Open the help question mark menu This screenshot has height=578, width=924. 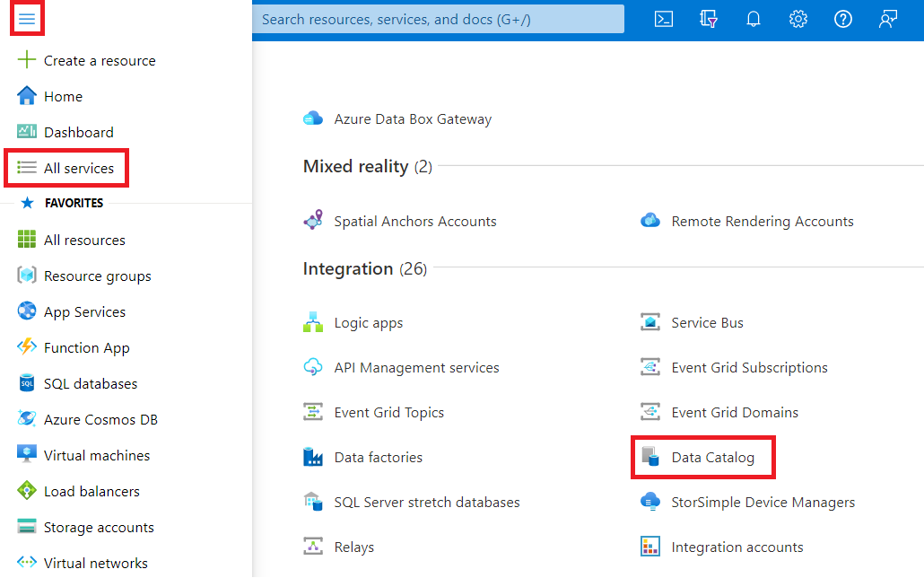[x=842, y=18]
